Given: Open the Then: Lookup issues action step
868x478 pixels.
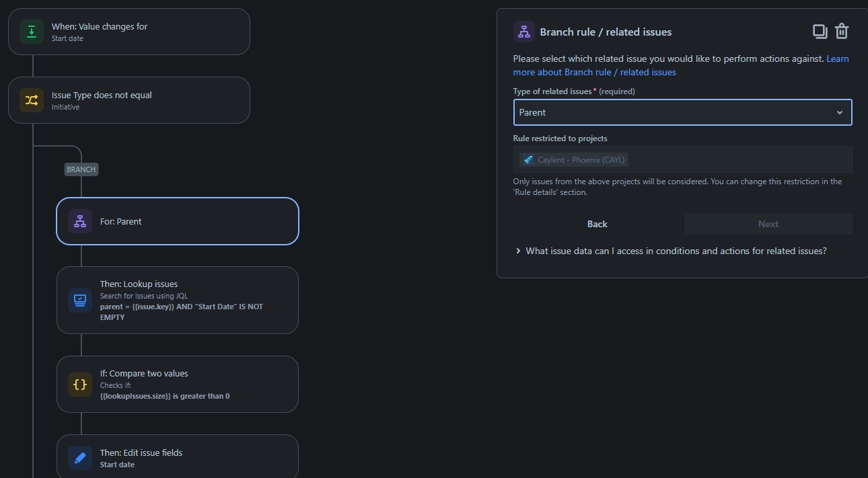Looking at the screenshot, I should pyautogui.click(x=178, y=300).
